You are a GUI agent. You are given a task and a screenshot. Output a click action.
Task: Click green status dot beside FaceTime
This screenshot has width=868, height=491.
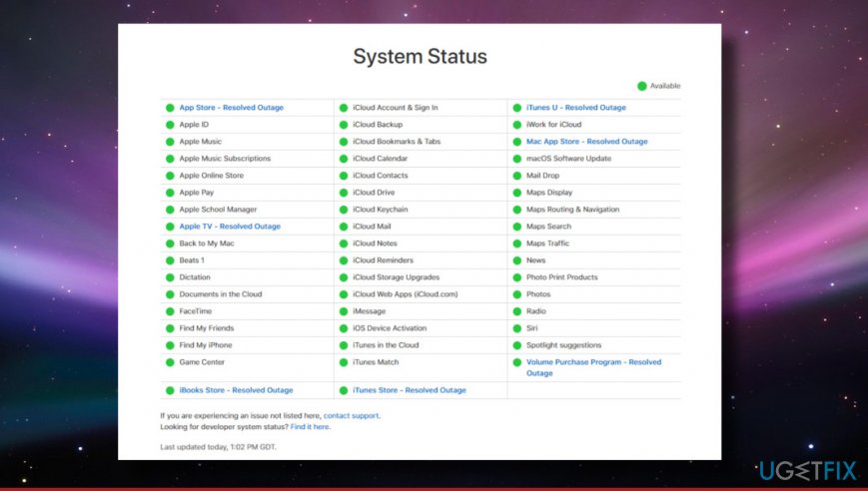tap(170, 311)
